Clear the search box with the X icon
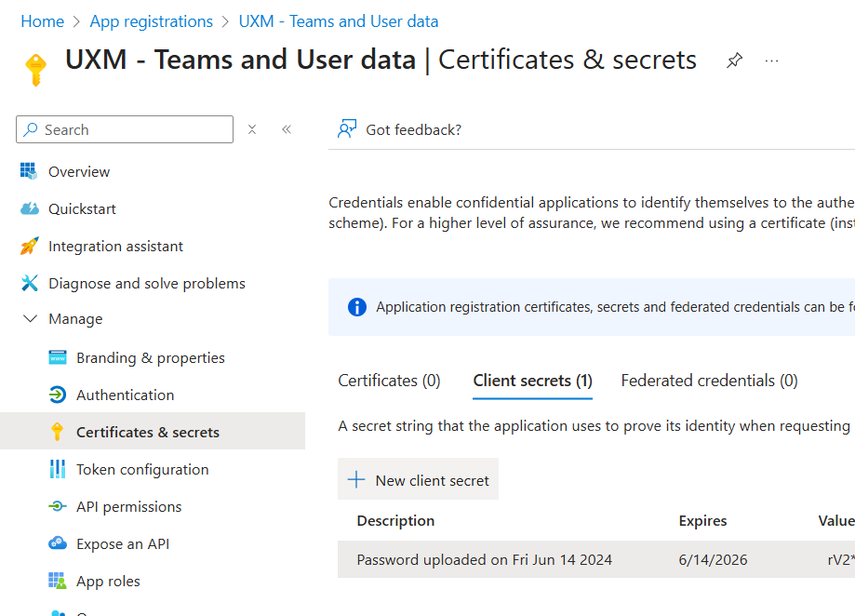This screenshot has width=855, height=616. click(x=252, y=129)
